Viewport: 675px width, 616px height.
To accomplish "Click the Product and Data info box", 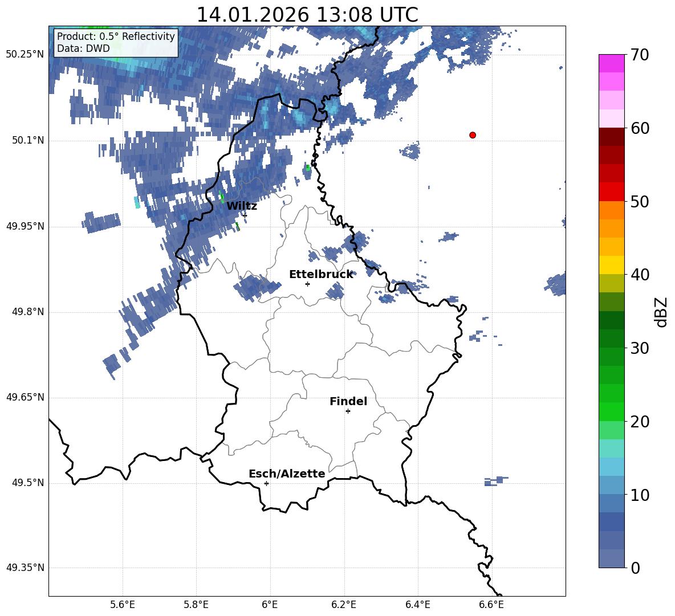I will [x=116, y=42].
